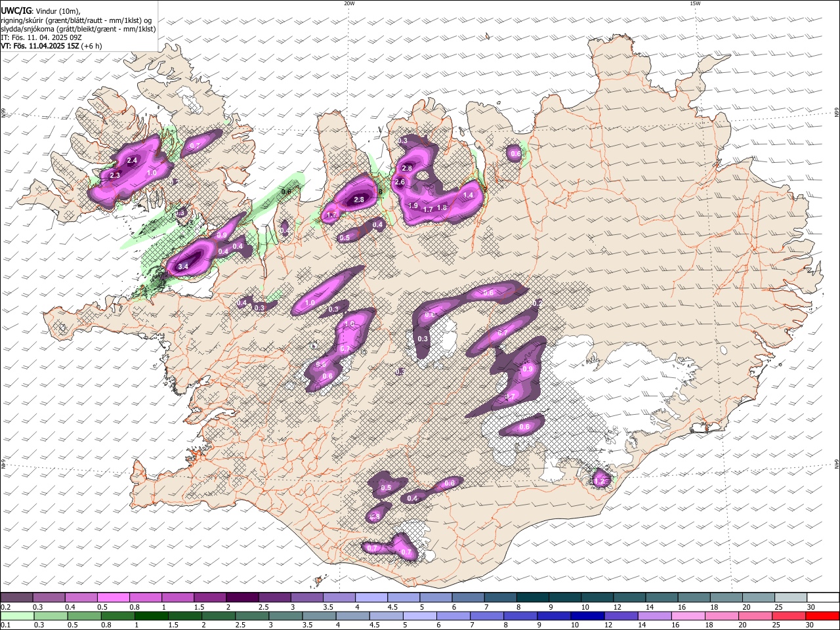Select the darkest purple upper swatch labeled 2

click(x=242, y=598)
